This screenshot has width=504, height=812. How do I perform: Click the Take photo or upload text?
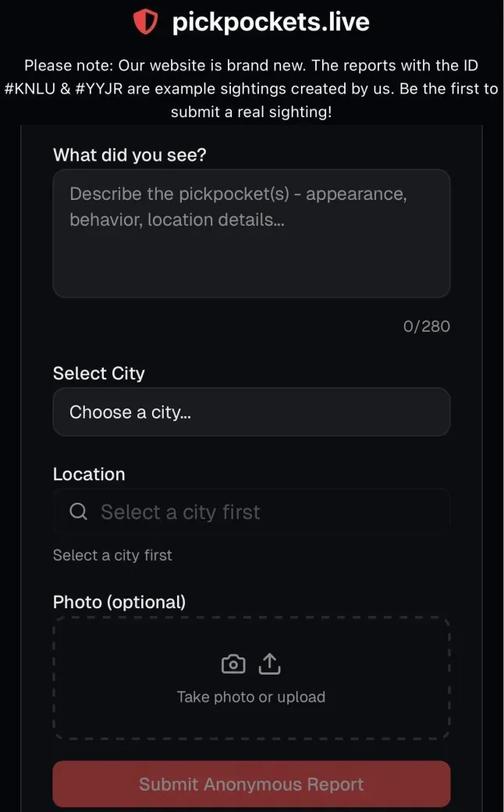[251, 696]
